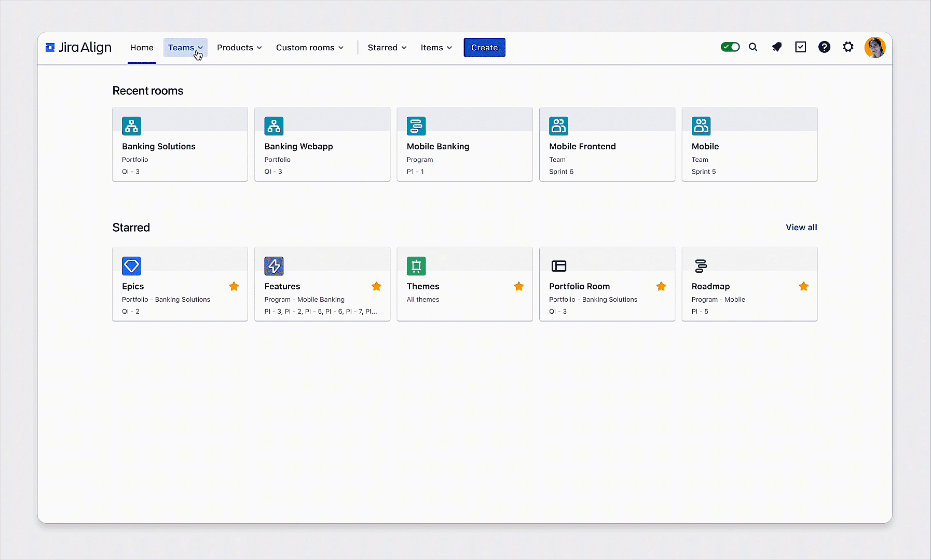
Task: Click the Banking Solutions portfolio room icon
Action: (x=131, y=125)
